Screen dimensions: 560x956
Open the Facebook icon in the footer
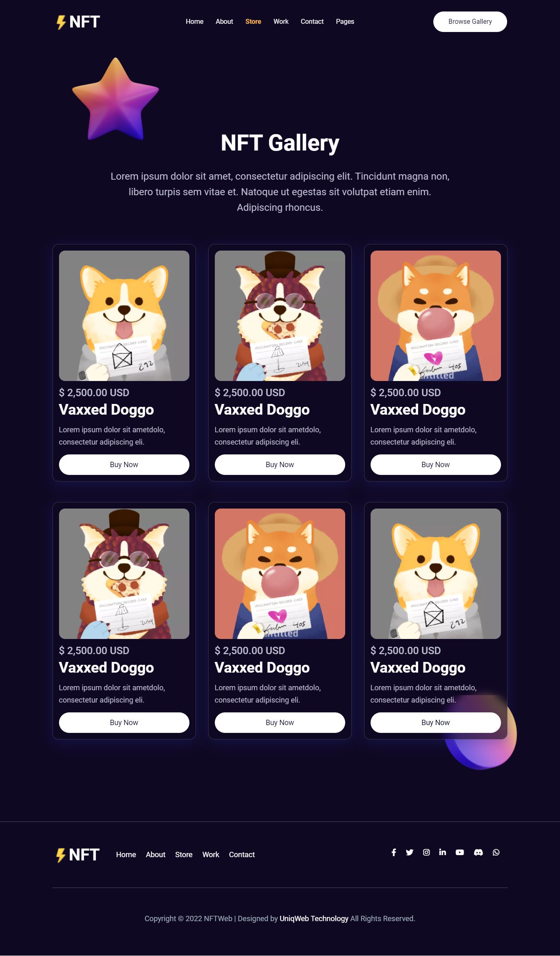(x=394, y=852)
